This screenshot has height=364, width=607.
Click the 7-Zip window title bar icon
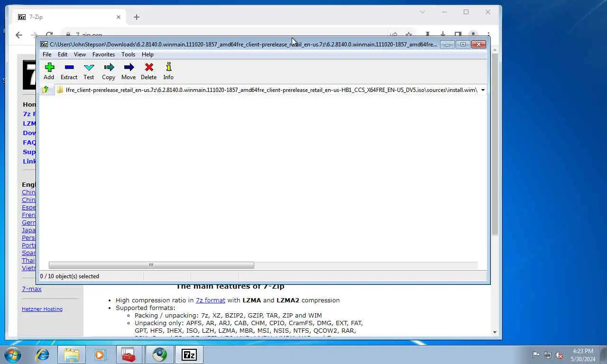tap(44, 44)
